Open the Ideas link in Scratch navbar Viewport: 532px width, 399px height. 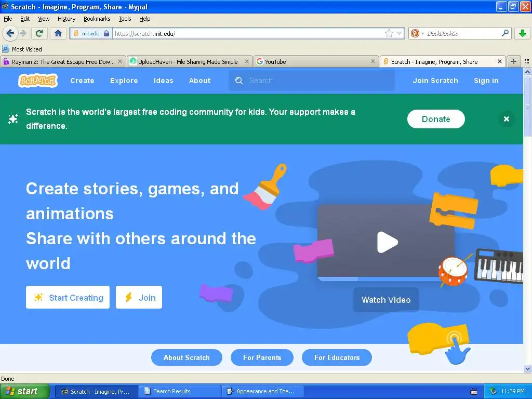click(x=163, y=81)
